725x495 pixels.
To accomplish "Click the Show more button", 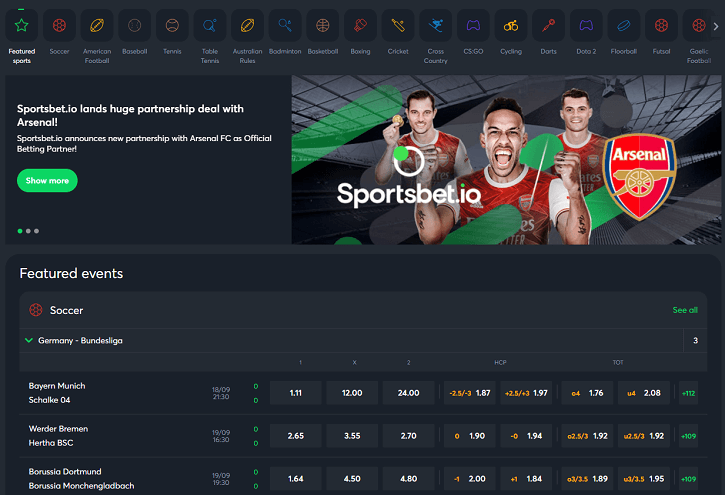I will pos(47,181).
